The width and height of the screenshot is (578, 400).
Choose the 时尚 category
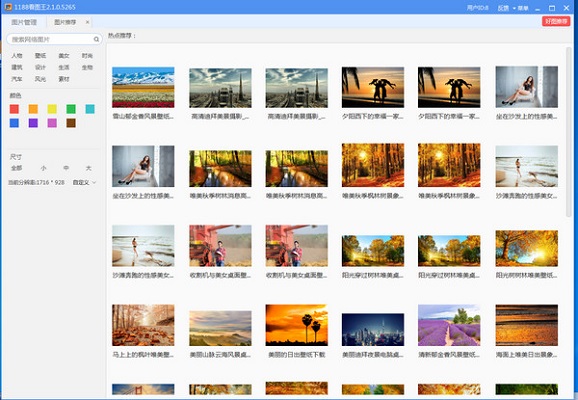coord(87,56)
